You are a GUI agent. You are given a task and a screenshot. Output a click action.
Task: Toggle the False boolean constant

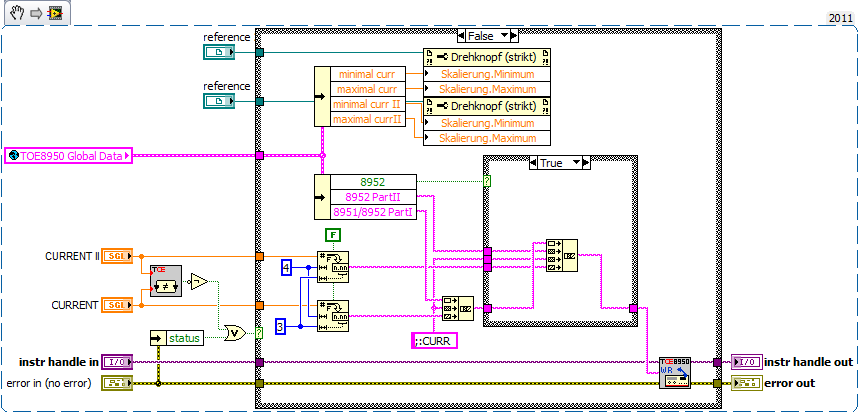333,236
